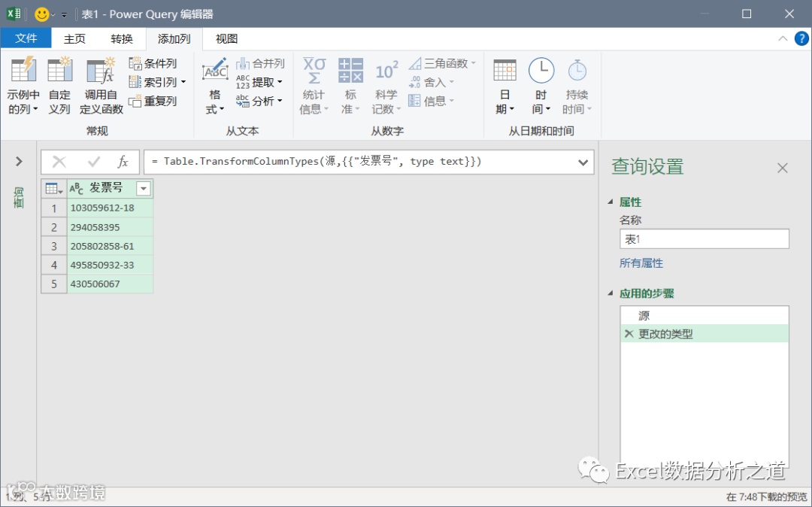This screenshot has width=812, height=507.
Task: Select cell 495850932-33
Action: [x=111, y=265]
